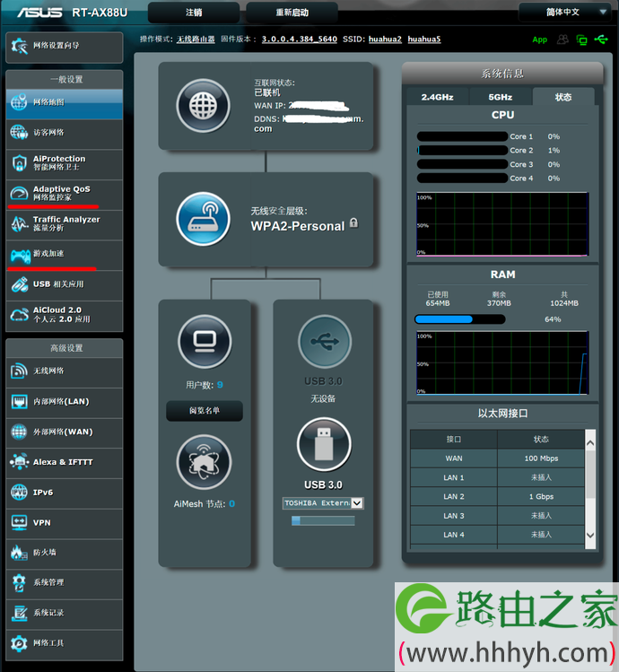Click the IPv6 icon in sidebar
Screen dimensions: 619x672
[x=19, y=492]
